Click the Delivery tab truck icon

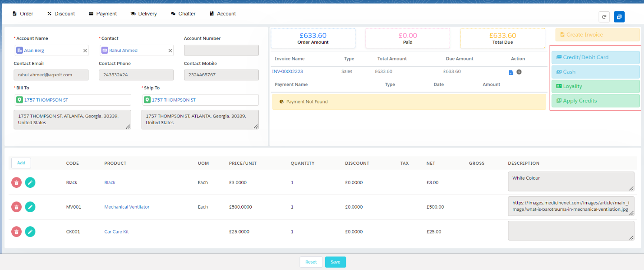click(x=133, y=14)
